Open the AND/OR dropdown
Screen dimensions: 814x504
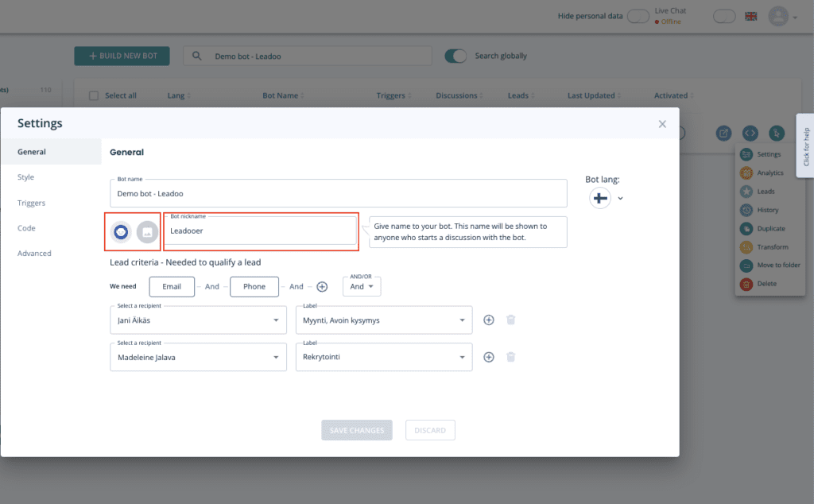point(362,286)
